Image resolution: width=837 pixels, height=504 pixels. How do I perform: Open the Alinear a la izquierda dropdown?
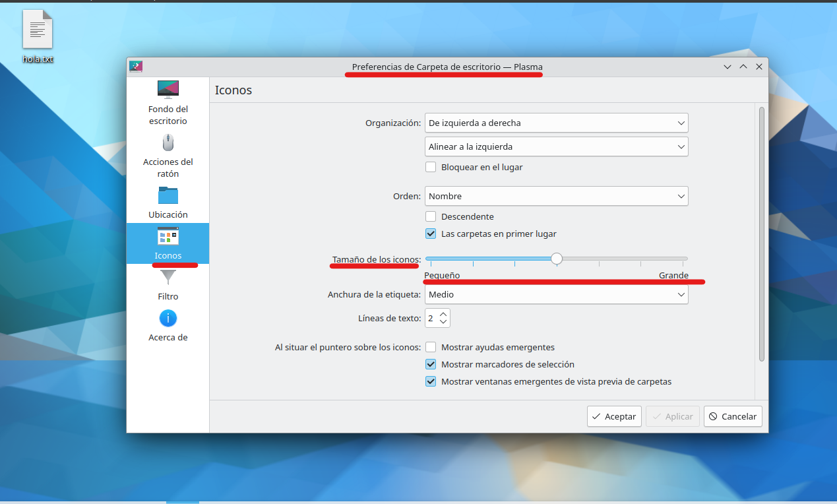556,146
